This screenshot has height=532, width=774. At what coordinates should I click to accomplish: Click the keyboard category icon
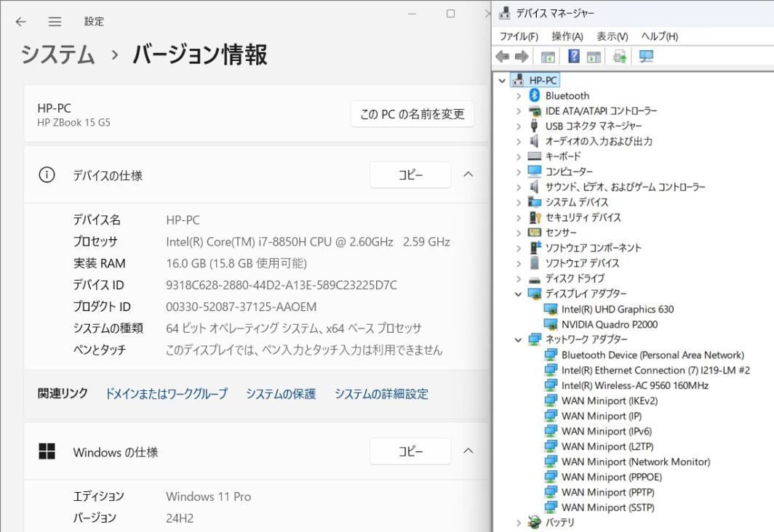(x=535, y=156)
